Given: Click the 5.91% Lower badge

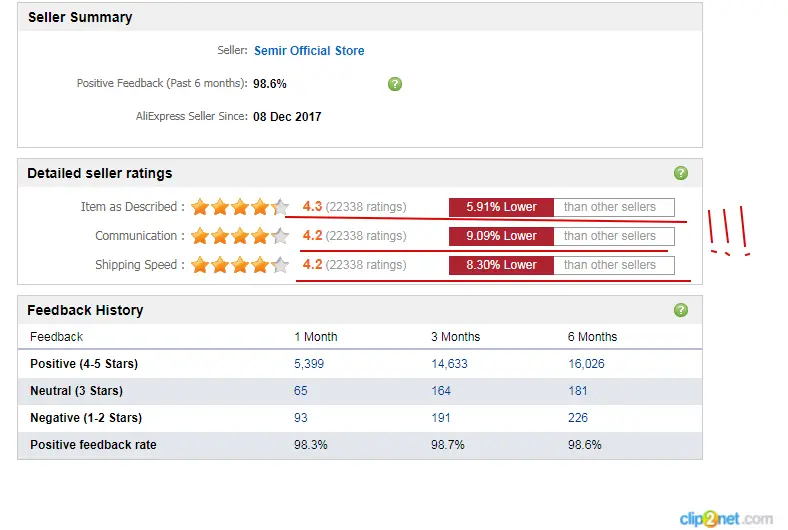Looking at the screenshot, I should point(501,207).
